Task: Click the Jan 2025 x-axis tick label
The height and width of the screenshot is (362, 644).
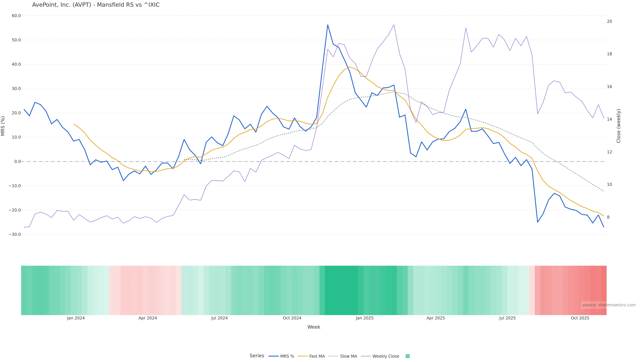Action: click(364, 318)
